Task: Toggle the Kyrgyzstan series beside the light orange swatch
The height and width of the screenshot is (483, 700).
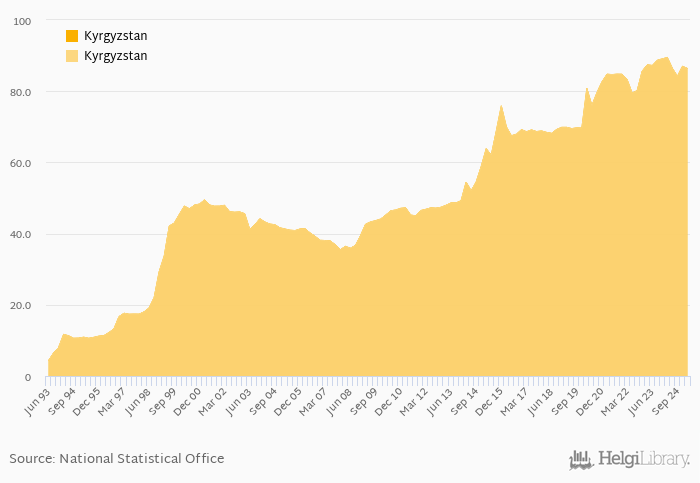Action: pos(115,56)
